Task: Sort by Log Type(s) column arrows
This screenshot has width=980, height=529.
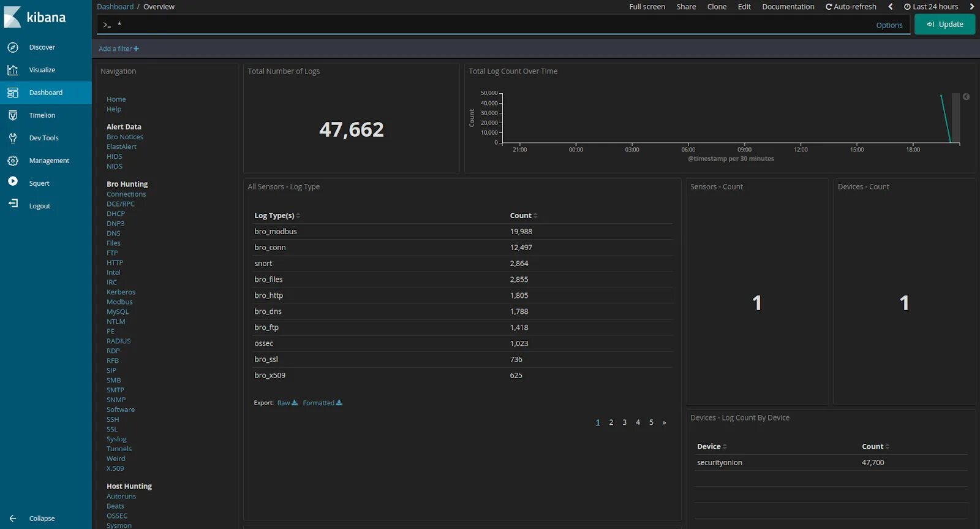Action: 298,216
